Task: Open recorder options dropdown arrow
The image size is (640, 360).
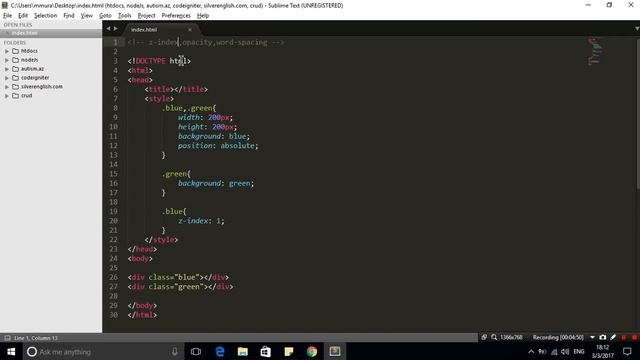Action: pos(592,338)
